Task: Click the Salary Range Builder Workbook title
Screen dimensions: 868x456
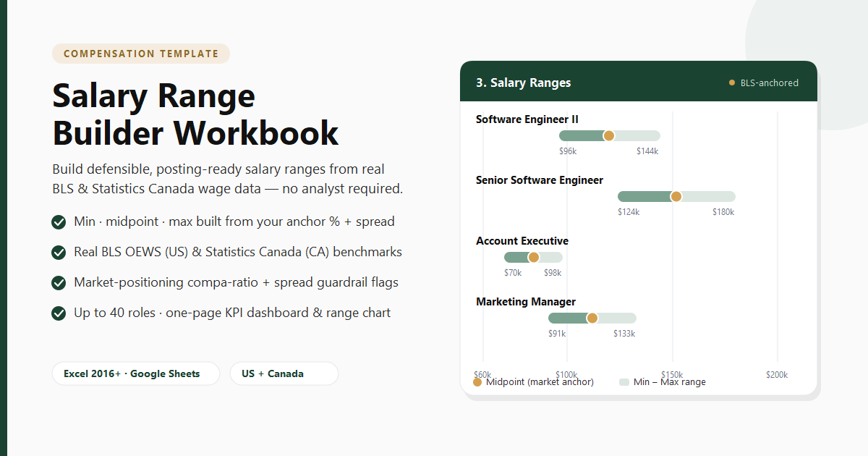Action: 195,114
